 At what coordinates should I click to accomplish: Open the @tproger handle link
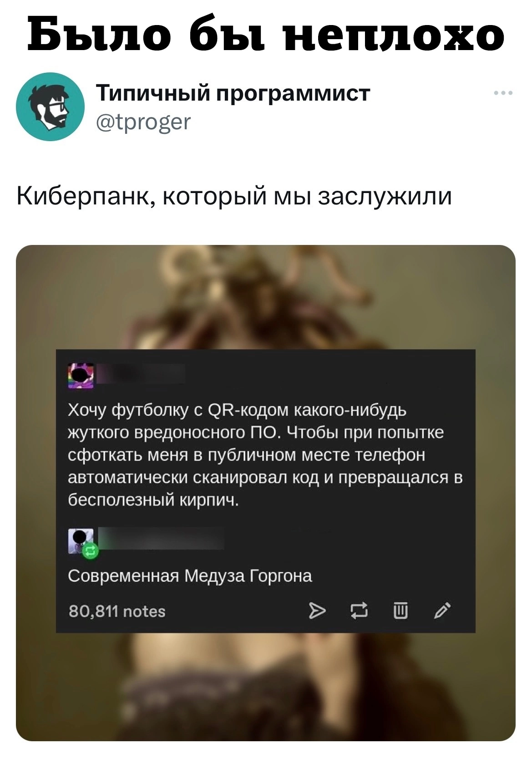[x=143, y=122]
